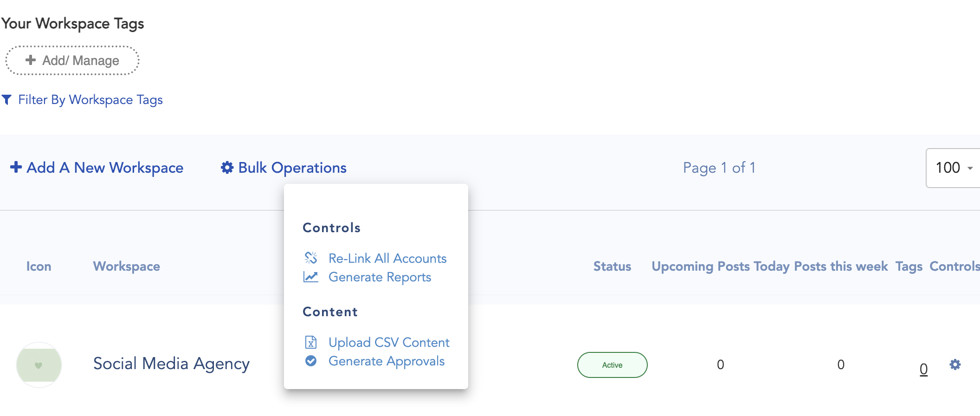This screenshot has width=980, height=416.
Task: Open the Bulk Operations menu
Action: (x=292, y=168)
